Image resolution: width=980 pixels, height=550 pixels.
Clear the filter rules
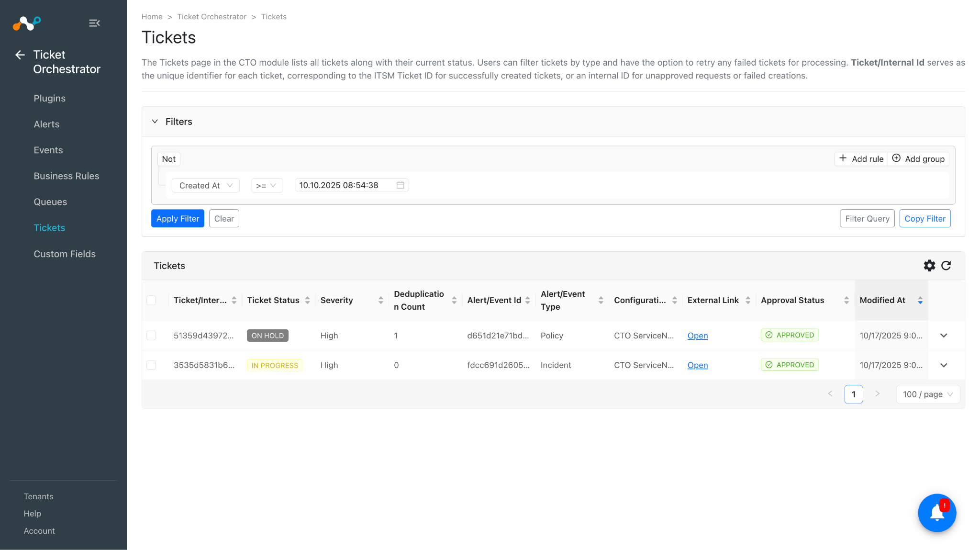click(x=224, y=218)
